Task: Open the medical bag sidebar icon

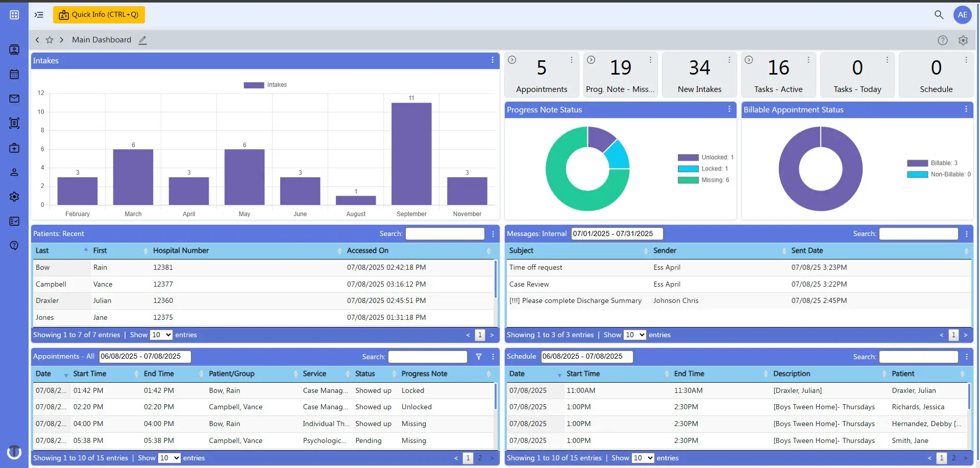Action: pos(14,148)
